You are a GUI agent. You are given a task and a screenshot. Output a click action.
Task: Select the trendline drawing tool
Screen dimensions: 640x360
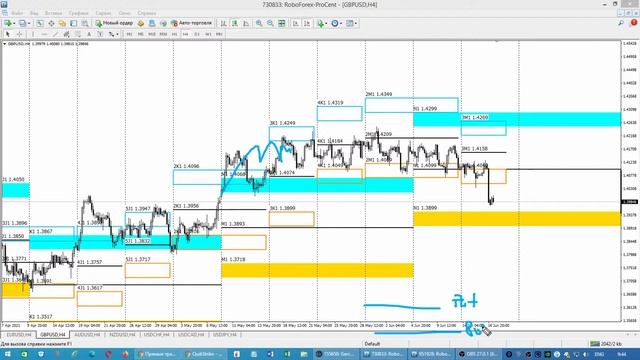click(55, 34)
